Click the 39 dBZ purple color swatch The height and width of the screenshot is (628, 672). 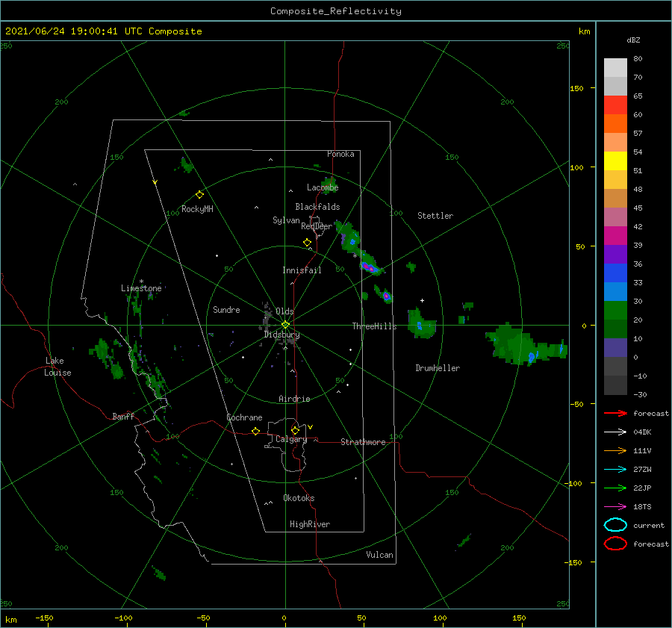(615, 254)
